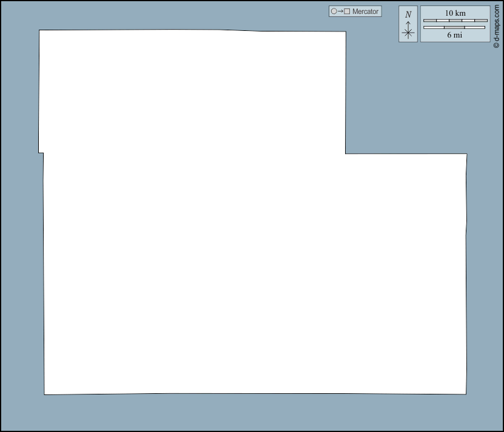This screenshot has height=432, width=504.
Task: Click the arrow between circle and square
Action: coord(340,12)
